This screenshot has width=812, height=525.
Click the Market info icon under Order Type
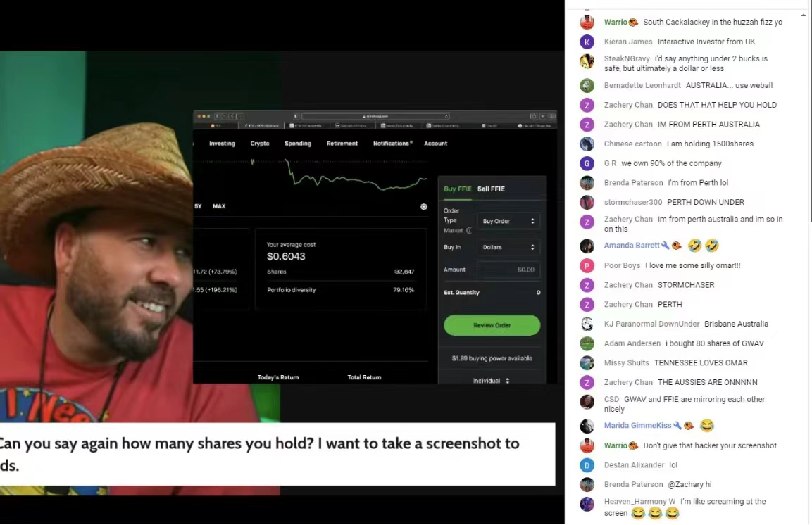[x=468, y=230]
